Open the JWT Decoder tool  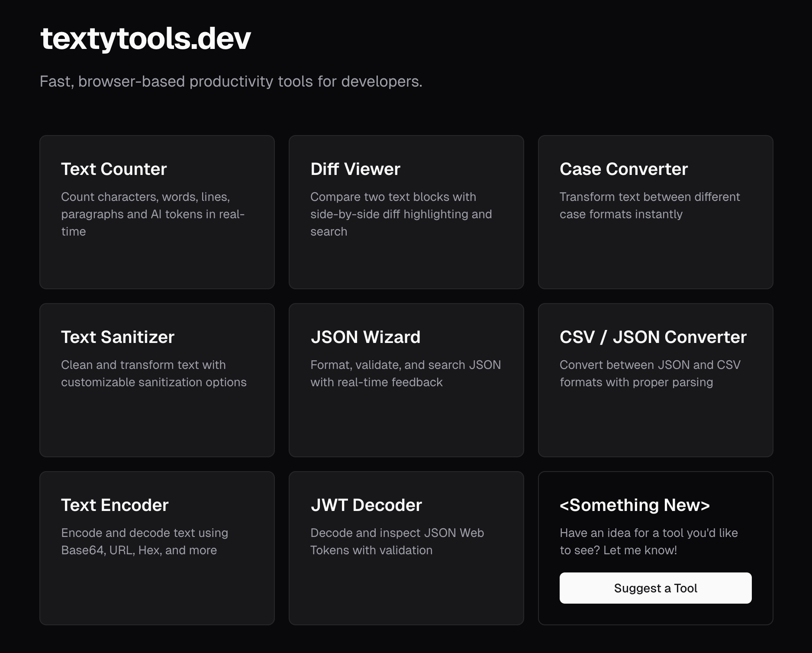click(x=406, y=548)
